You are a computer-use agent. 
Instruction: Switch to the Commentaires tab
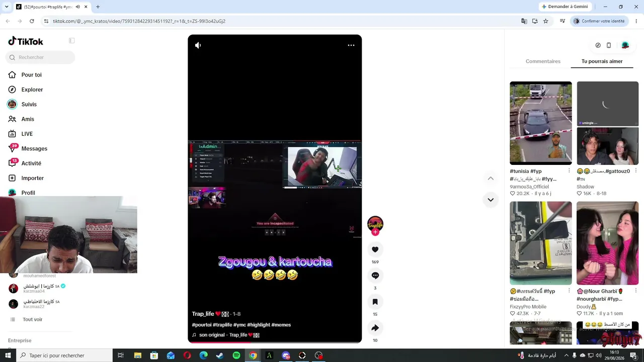click(x=543, y=61)
